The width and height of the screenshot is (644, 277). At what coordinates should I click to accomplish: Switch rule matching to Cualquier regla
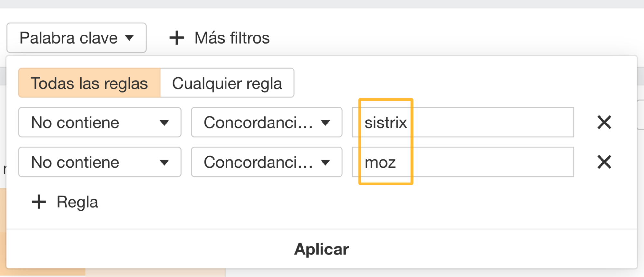(x=227, y=83)
